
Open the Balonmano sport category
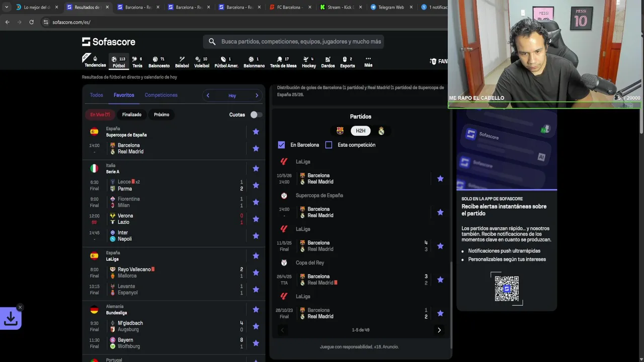(254, 61)
